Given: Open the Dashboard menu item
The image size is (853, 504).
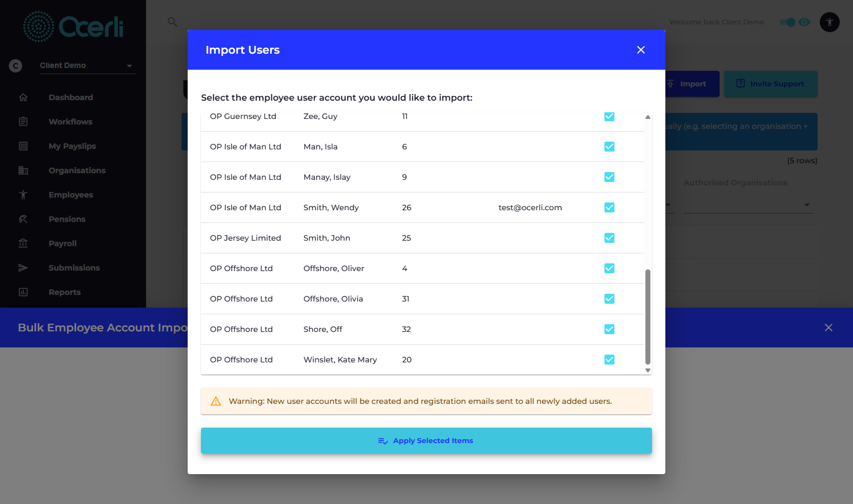Looking at the screenshot, I should point(71,97).
